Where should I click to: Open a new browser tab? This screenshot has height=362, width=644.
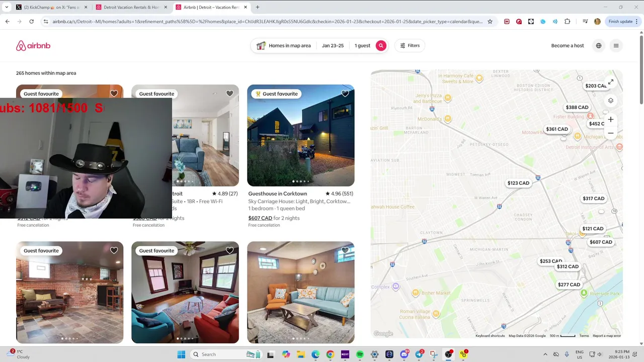pyautogui.click(x=258, y=7)
